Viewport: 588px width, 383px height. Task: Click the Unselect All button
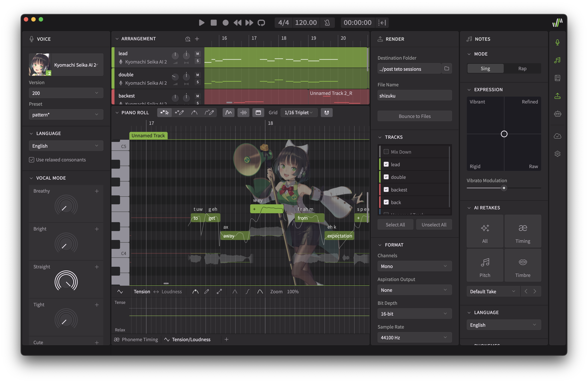tap(434, 225)
